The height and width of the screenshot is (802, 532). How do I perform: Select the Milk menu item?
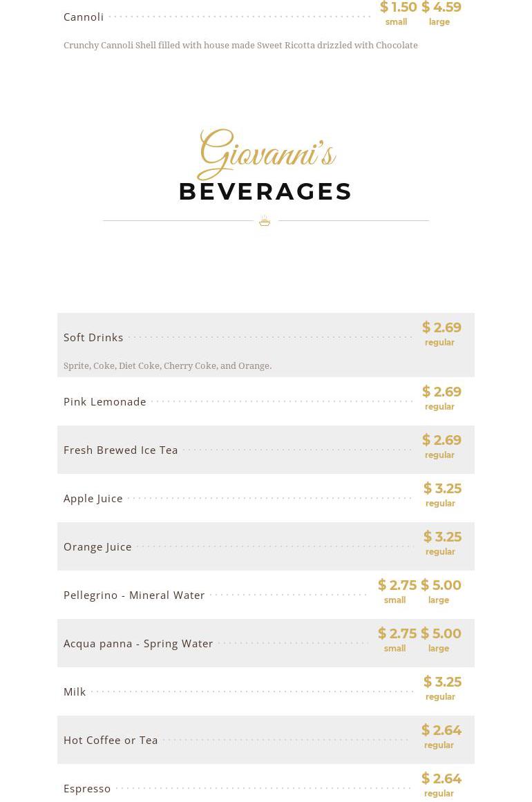click(75, 691)
